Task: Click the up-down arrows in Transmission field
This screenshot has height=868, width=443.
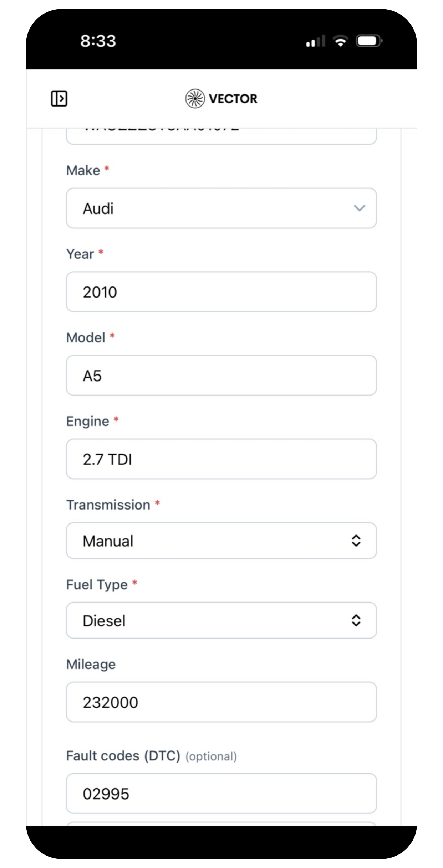Action: point(356,541)
